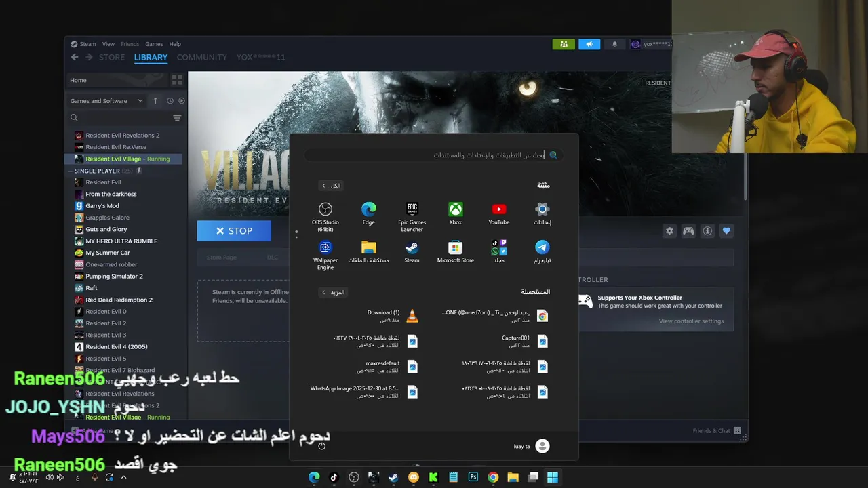Switch Steam library to grid view icon

click(x=177, y=80)
